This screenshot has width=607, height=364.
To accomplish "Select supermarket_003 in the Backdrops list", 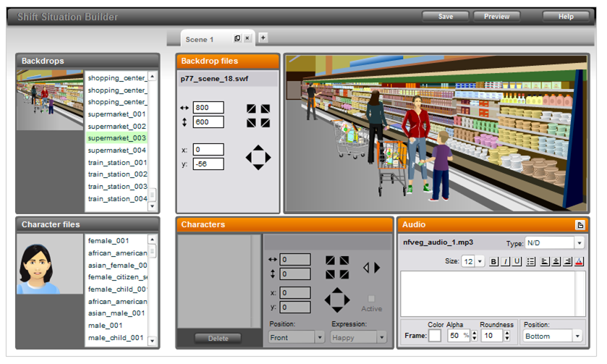I will tap(117, 137).
